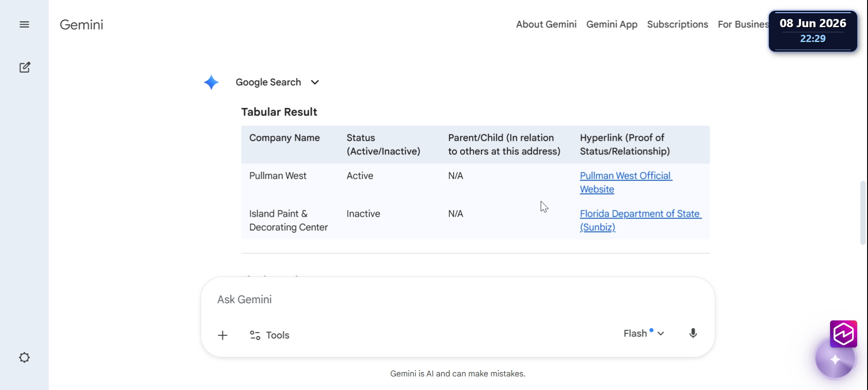The width and height of the screenshot is (868, 390).
Task: Open the purple sparkle floating assistant button
Action: tap(835, 359)
